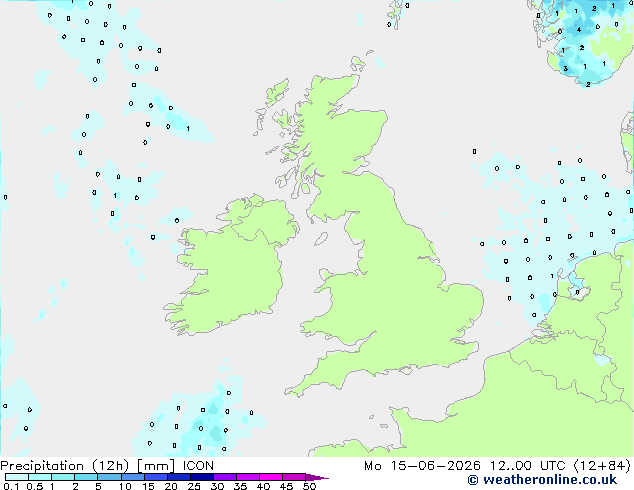Image resolution: width=634 pixels, height=490 pixels.
Task: Click the over-50 mm arrow at the legend end
Action: (317, 478)
